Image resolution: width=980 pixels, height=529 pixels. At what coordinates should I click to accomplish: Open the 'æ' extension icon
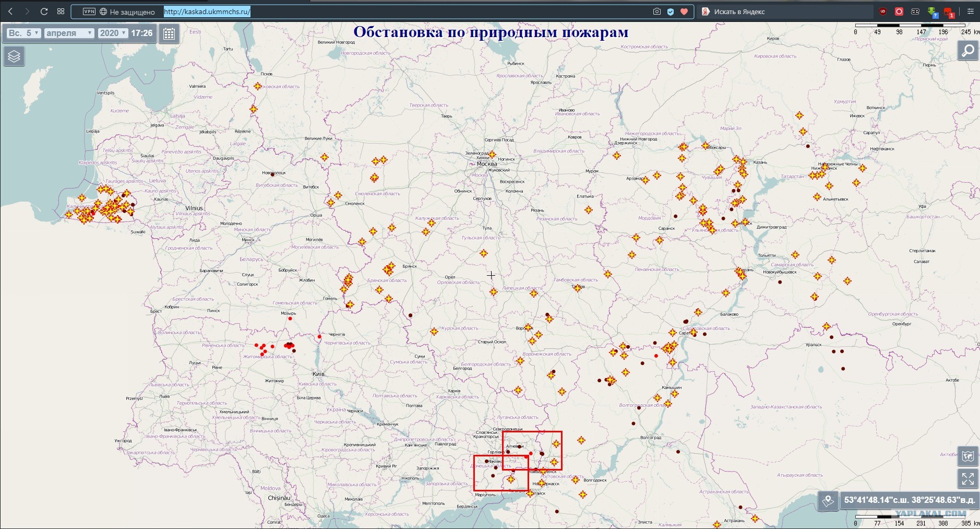point(915,11)
